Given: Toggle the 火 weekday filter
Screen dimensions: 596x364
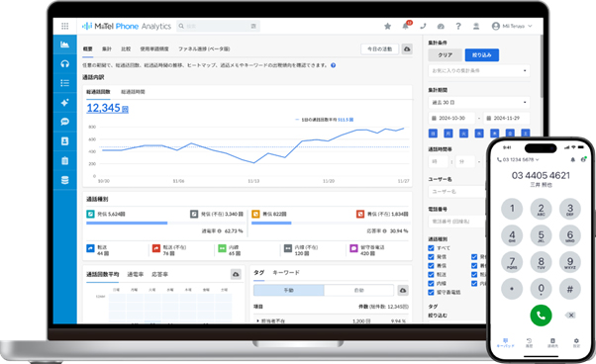Looking at the screenshot, I should pyautogui.click(x=463, y=134).
